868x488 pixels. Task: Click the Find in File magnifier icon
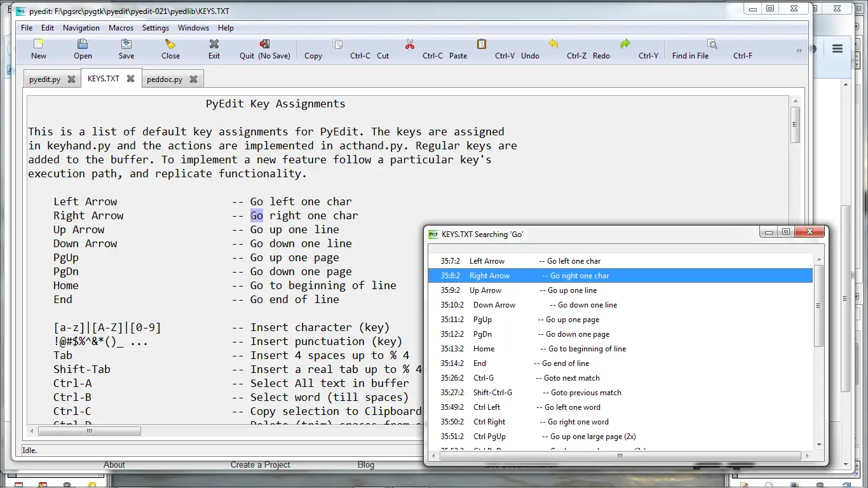[x=712, y=44]
